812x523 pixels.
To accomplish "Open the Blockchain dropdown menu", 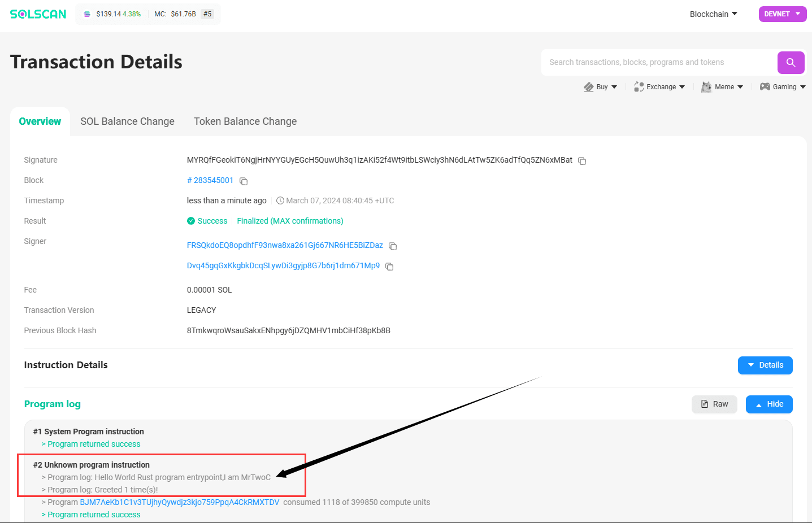I will (713, 14).
